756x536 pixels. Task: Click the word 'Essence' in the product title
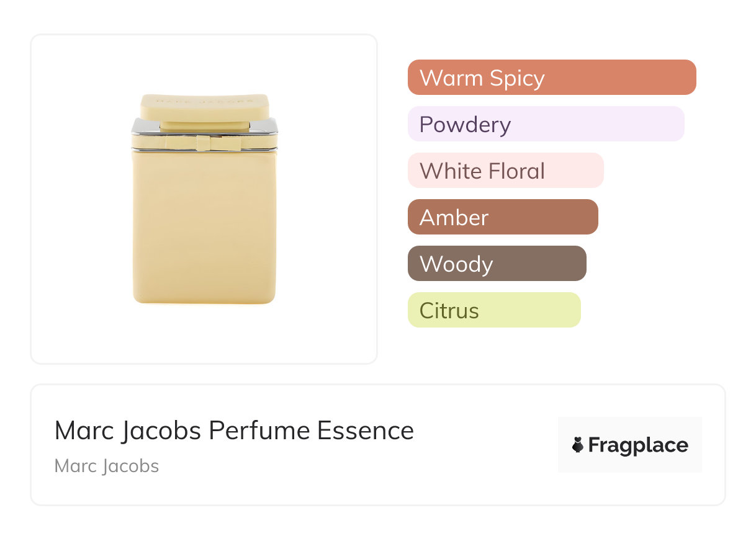366,431
